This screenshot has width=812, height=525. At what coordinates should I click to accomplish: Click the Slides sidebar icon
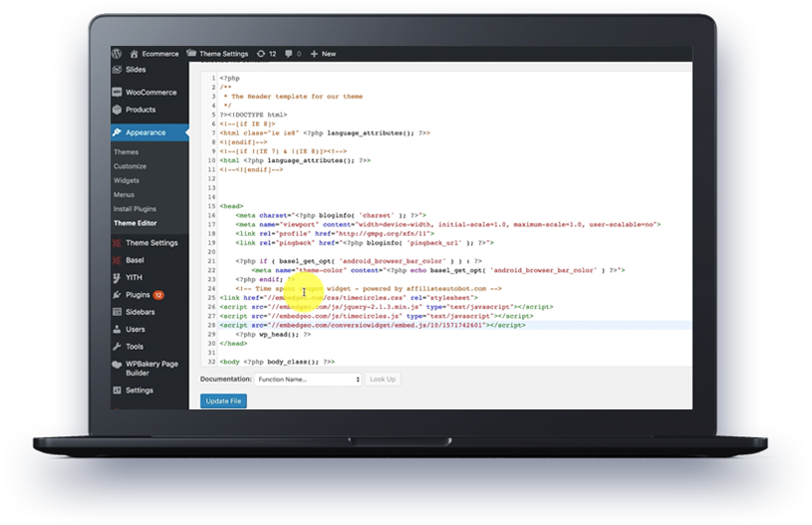[117, 70]
